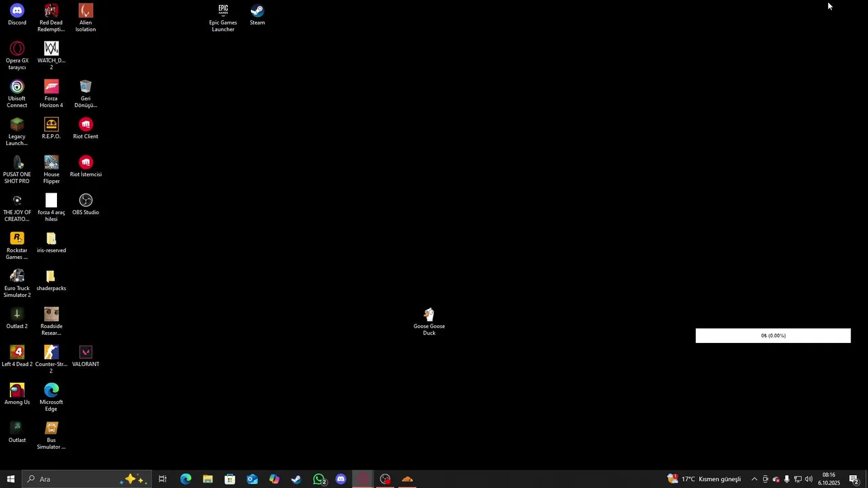This screenshot has height=488, width=868.
Task: Select the OBS Studio desktop shortcut
Action: pyautogui.click(x=85, y=205)
